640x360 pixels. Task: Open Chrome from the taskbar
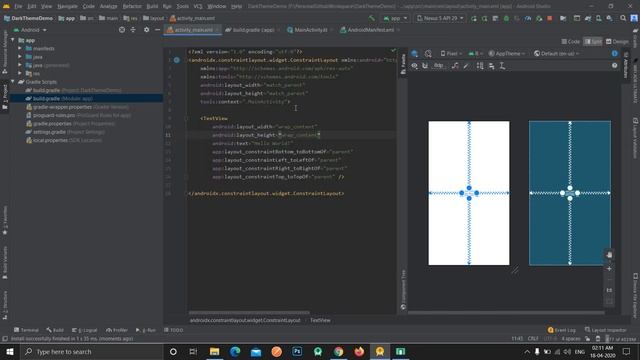tap(338, 351)
